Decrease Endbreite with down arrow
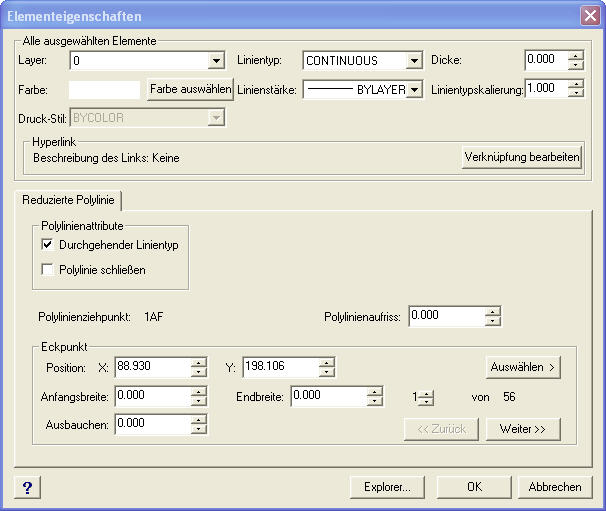The width and height of the screenshot is (606, 511). [374, 401]
